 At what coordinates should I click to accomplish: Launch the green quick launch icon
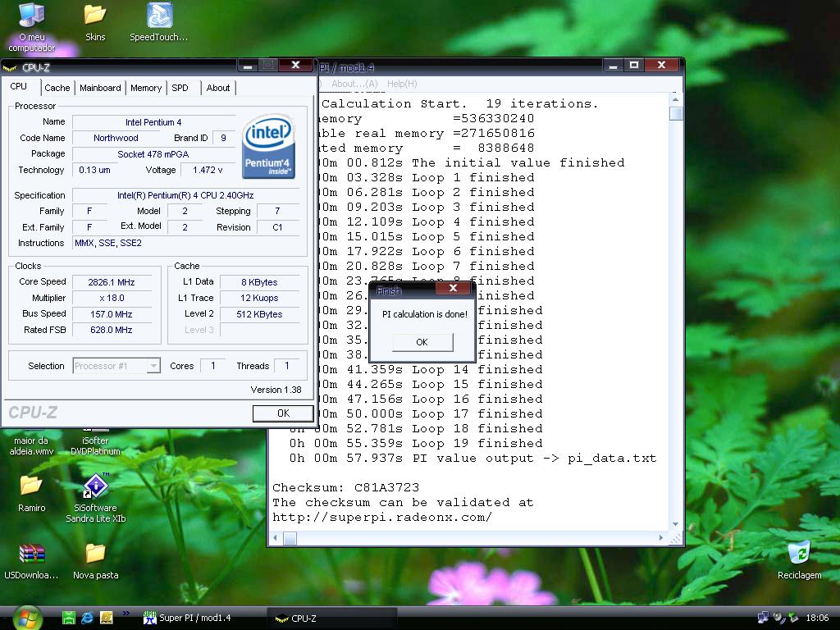pos(69,618)
